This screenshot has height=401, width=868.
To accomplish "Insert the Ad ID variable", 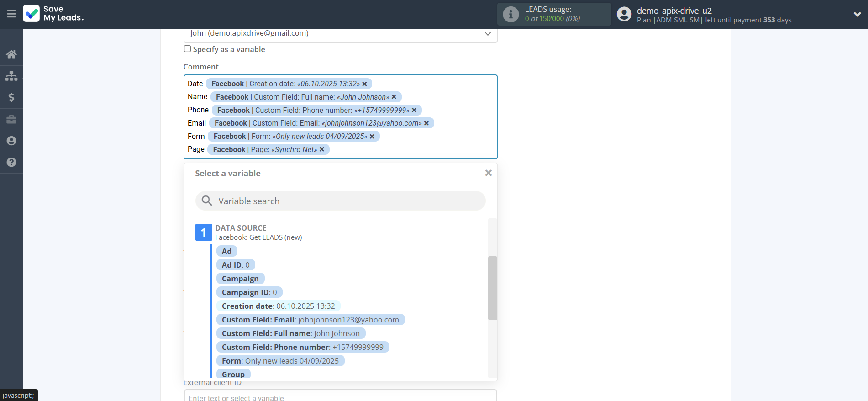I will [x=236, y=265].
